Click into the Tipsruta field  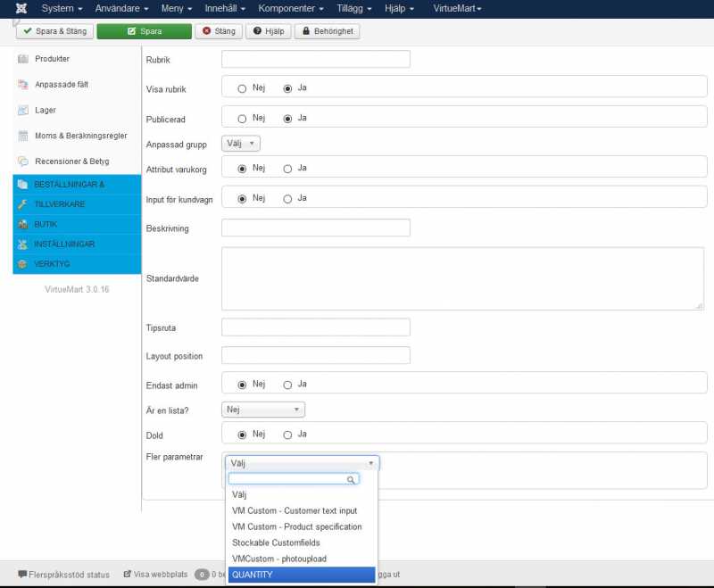pyautogui.click(x=316, y=327)
